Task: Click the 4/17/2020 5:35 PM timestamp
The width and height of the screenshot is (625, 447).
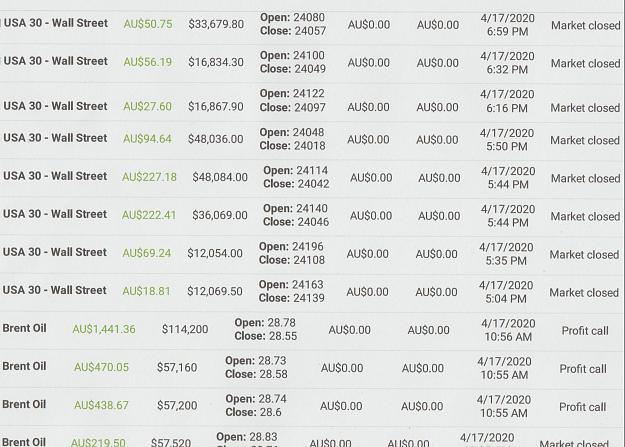Action: [x=506, y=254]
